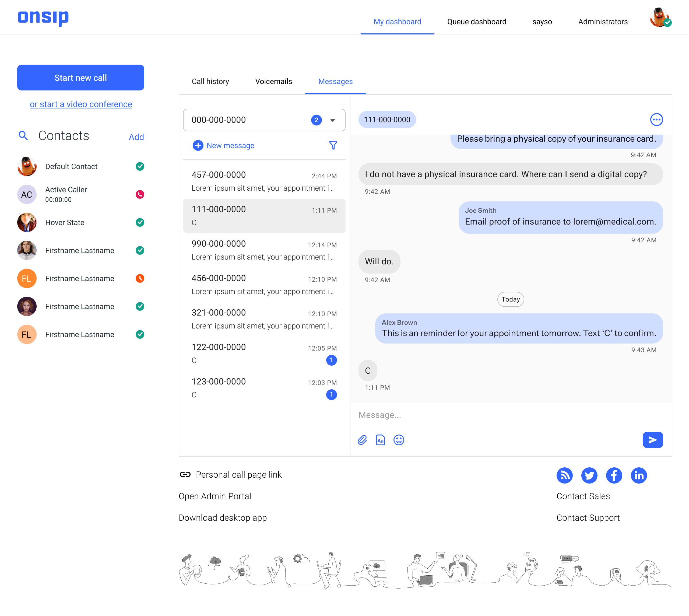Open the conversation options ellipsis icon
This screenshot has height=616, width=689.
[656, 120]
